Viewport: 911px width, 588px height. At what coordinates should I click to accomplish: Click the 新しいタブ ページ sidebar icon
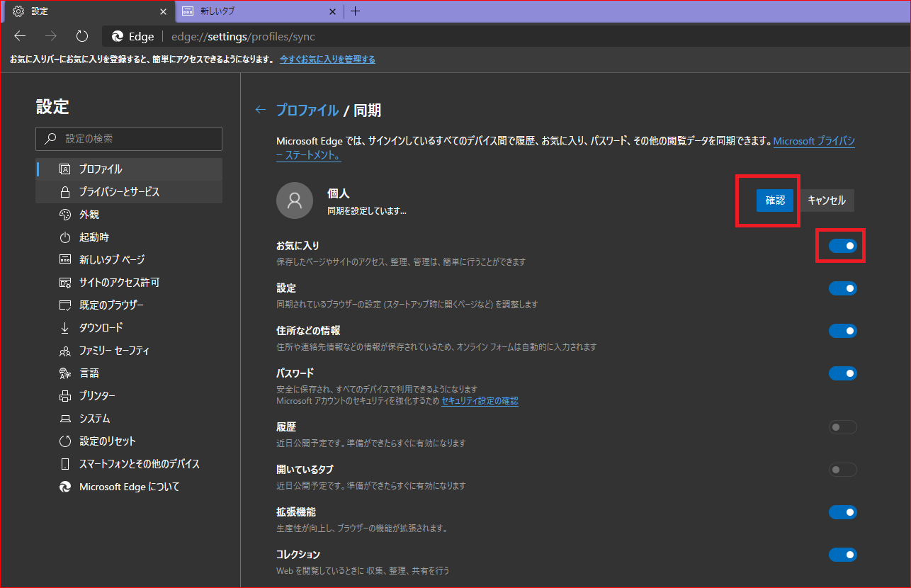click(65, 260)
